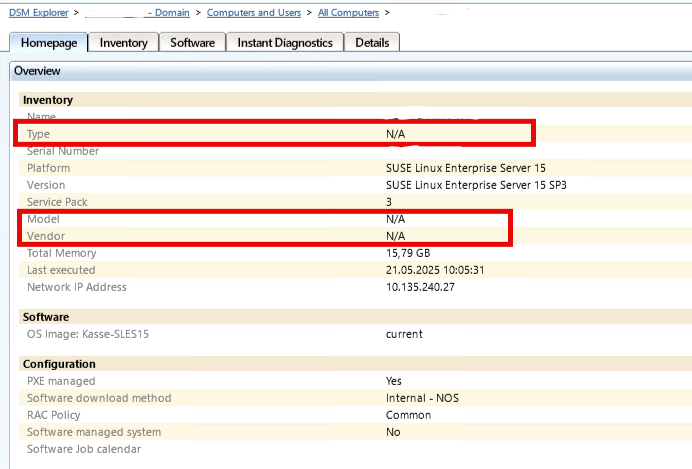
Task: Select the PXE managed Yes value
Action: pyautogui.click(x=394, y=381)
